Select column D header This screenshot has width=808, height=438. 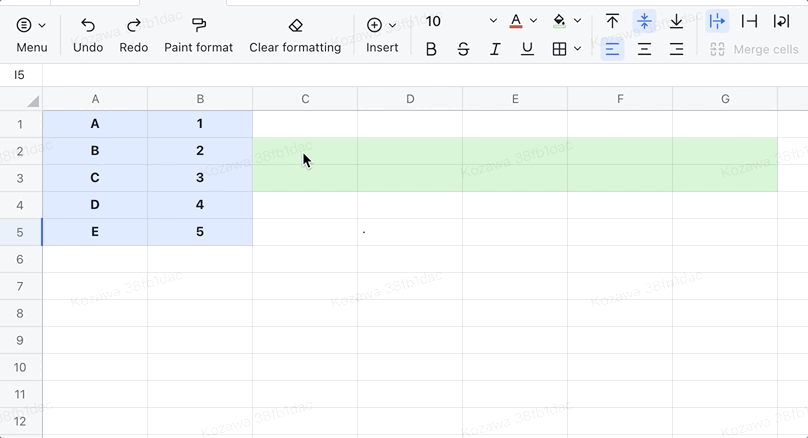(410, 99)
